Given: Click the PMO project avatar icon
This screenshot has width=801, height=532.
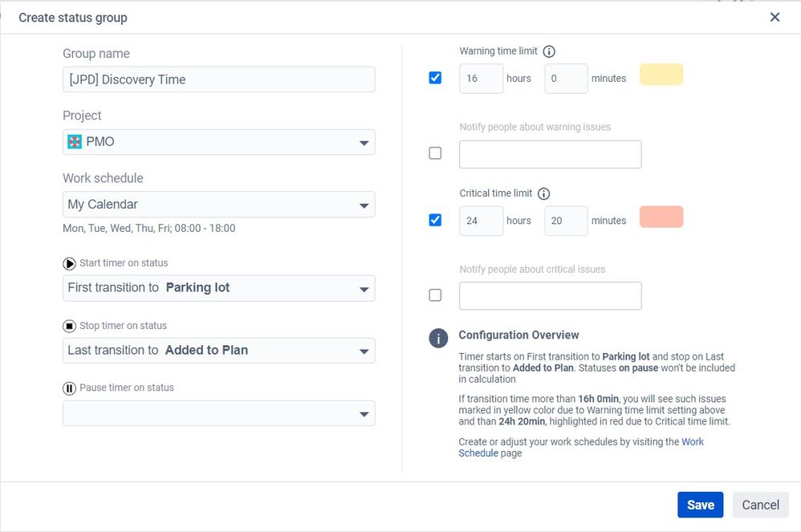Looking at the screenshot, I should 75,142.
